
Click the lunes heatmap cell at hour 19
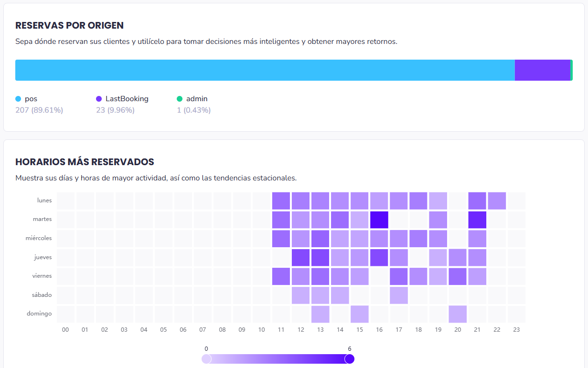point(438,200)
